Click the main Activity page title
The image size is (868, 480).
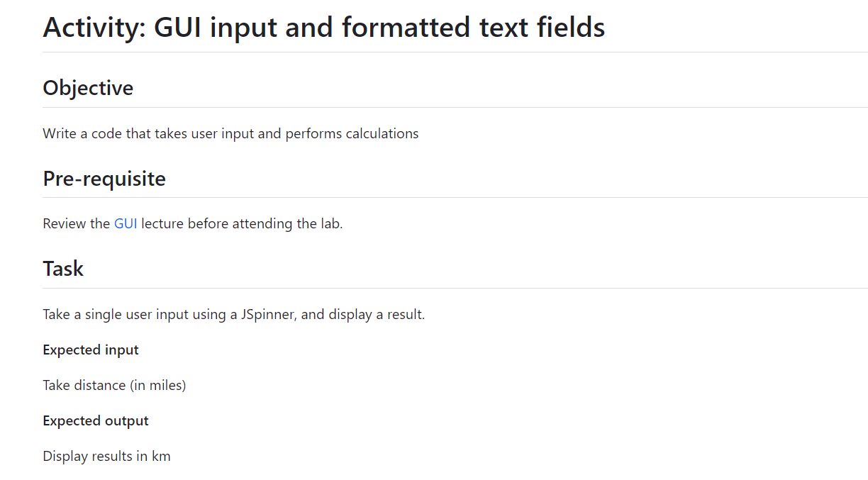coord(324,28)
